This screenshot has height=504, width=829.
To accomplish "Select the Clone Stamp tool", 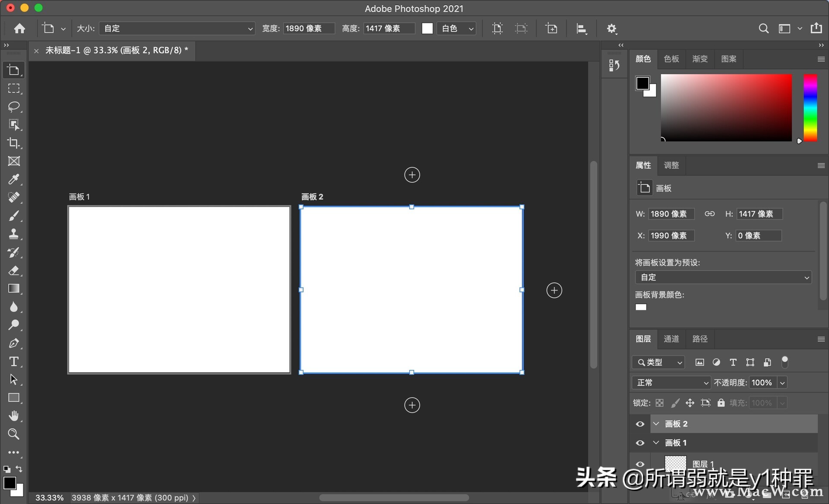I will click(x=14, y=233).
